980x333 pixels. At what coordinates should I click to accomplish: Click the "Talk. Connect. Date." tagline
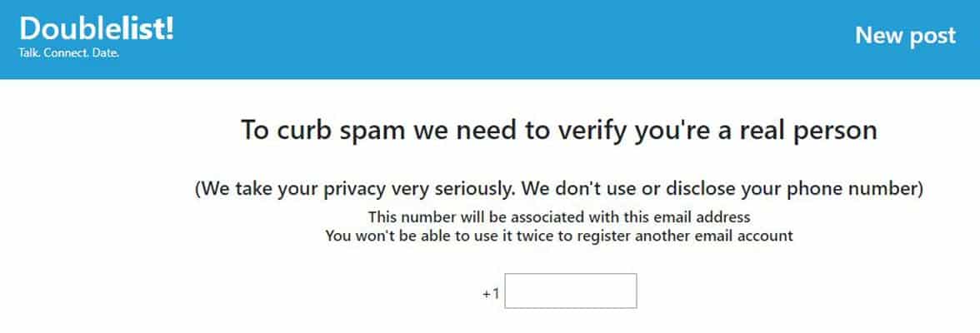coord(69,54)
